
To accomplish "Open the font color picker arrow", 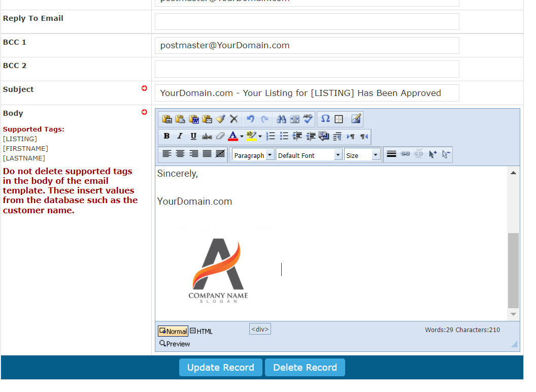I will [x=242, y=137].
